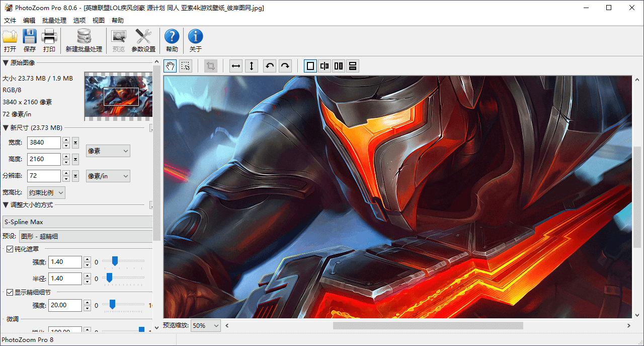Open the 帮助 help toolbar icon
This screenshot has width=644, height=346.
[x=172, y=41]
